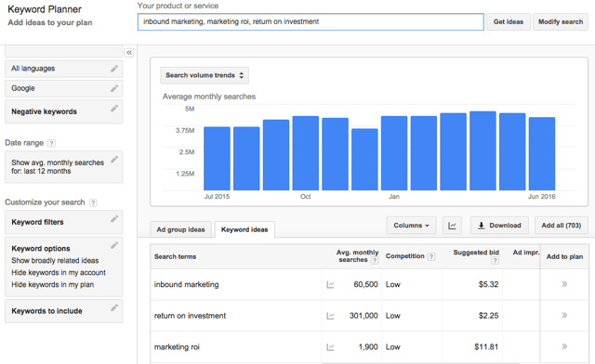Open the Google network setting
Screen dimensions: 595x364
pyautogui.click(x=64, y=88)
